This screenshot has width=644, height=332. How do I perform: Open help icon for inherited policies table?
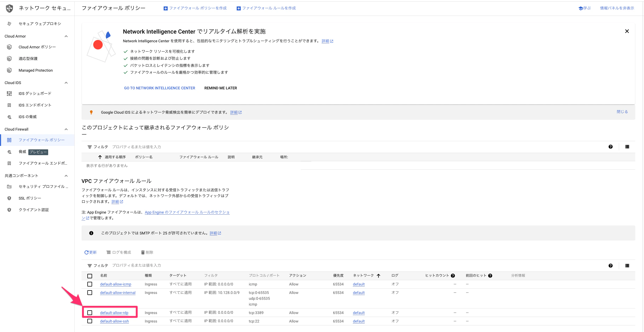pos(611,147)
